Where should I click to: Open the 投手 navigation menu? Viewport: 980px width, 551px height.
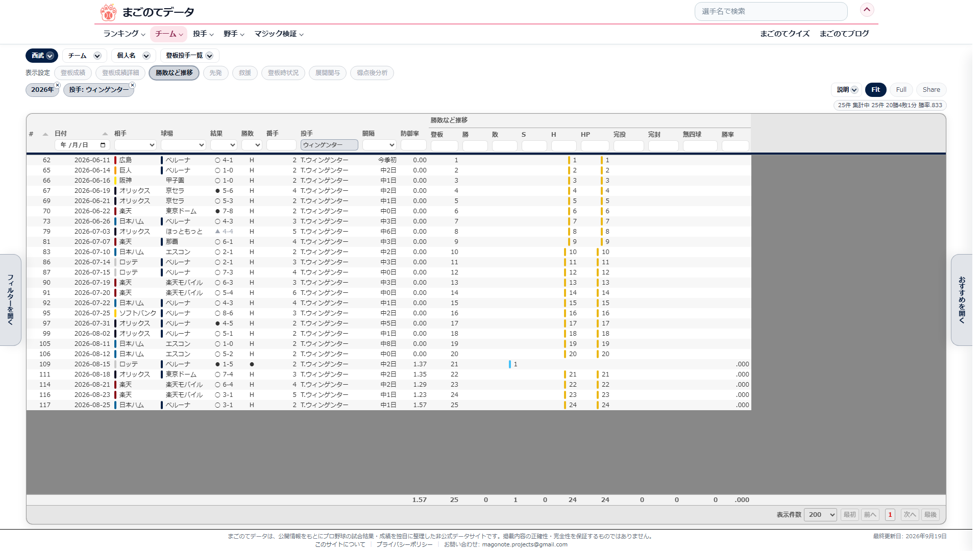click(203, 34)
